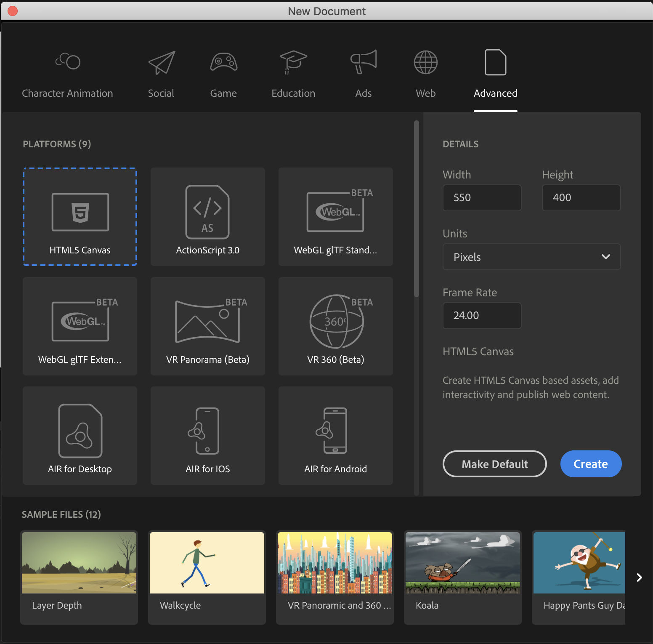653x644 pixels.
Task: Show more sample files with right arrow
Action: (x=639, y=577)
